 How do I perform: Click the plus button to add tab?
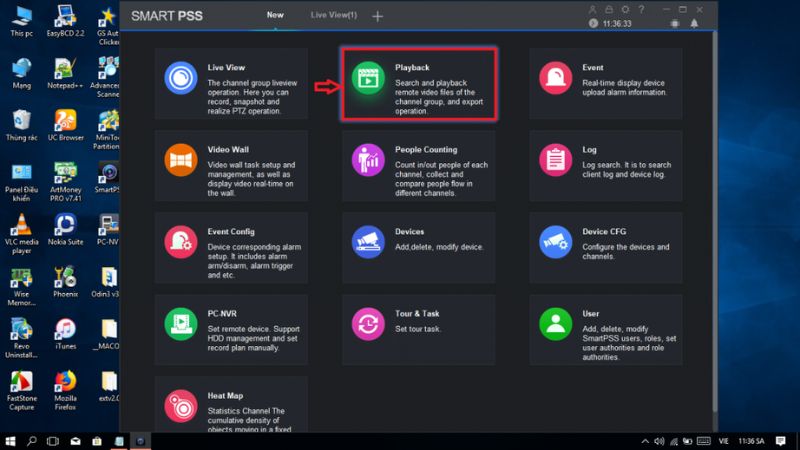377,17
